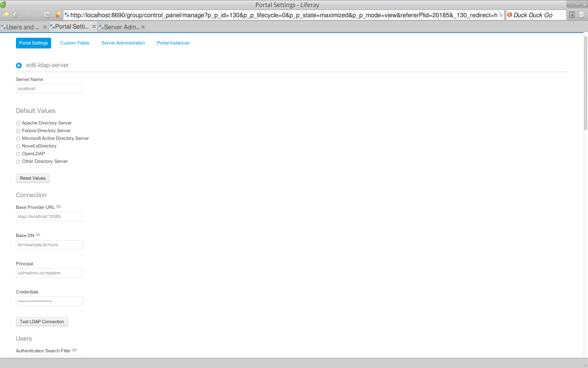Click the next sub-page skip arrow
Screen dimensions: 588x368
[37, 15]
